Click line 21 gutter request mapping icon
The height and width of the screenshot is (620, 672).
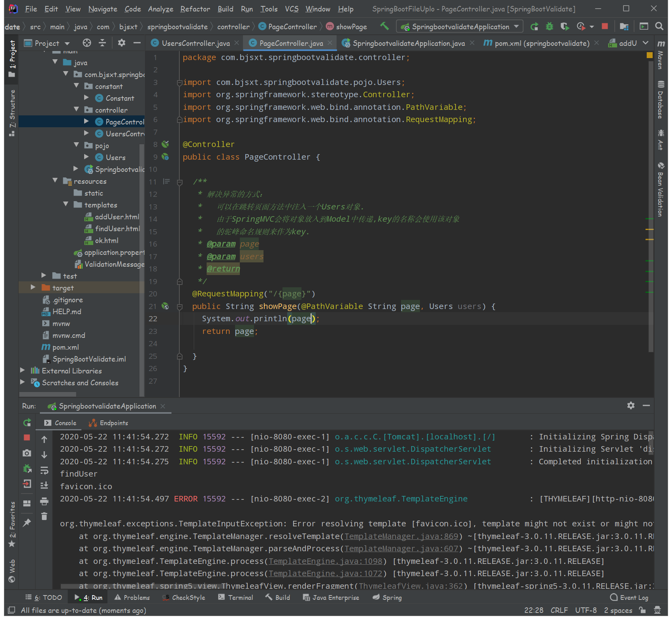[165, 306]
